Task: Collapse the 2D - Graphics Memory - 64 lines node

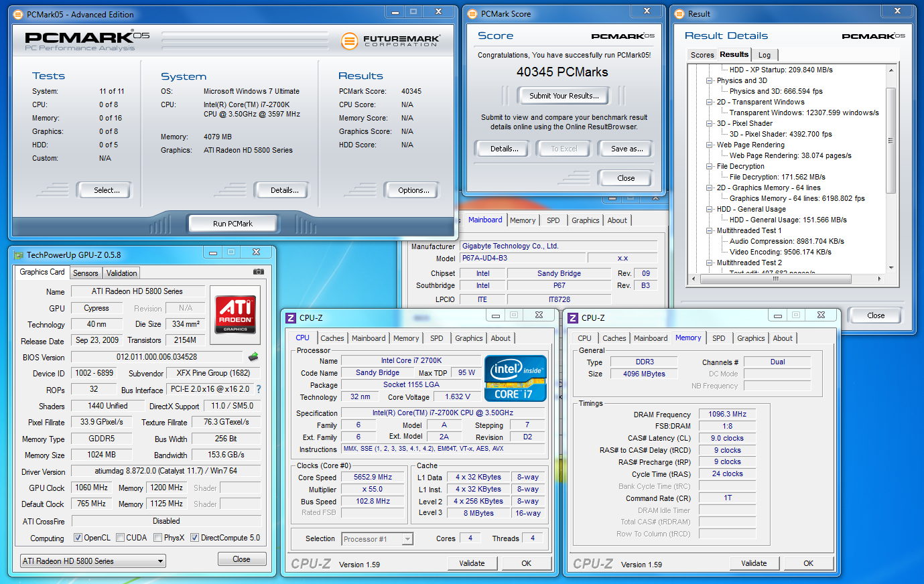Action: tap(710, 188)
